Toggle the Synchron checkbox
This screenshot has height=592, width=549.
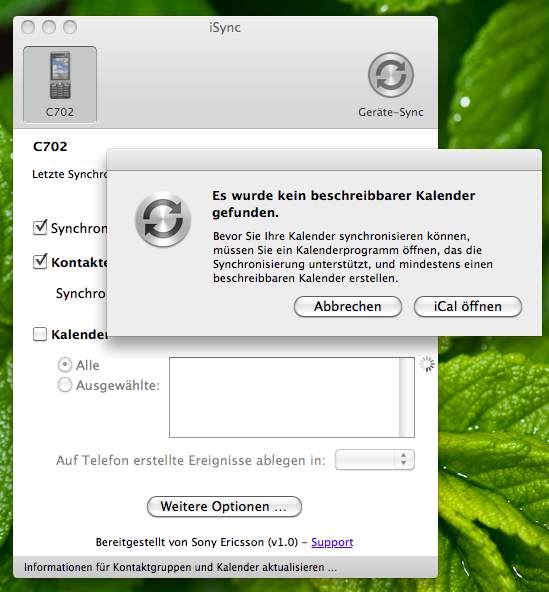40,228
